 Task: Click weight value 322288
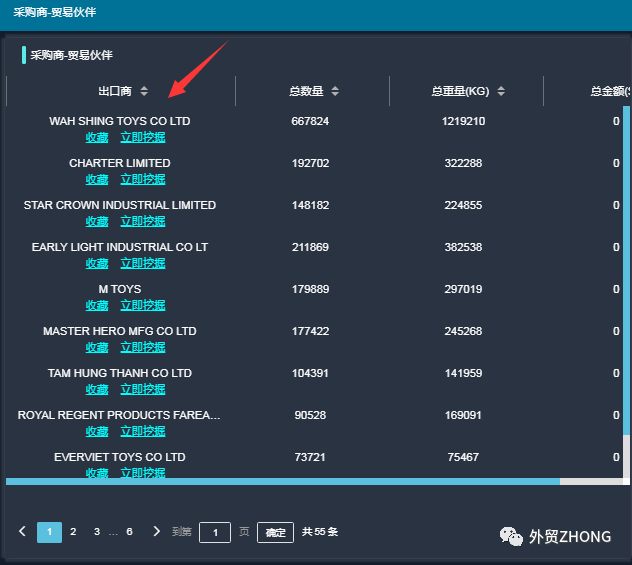(464, 163)
